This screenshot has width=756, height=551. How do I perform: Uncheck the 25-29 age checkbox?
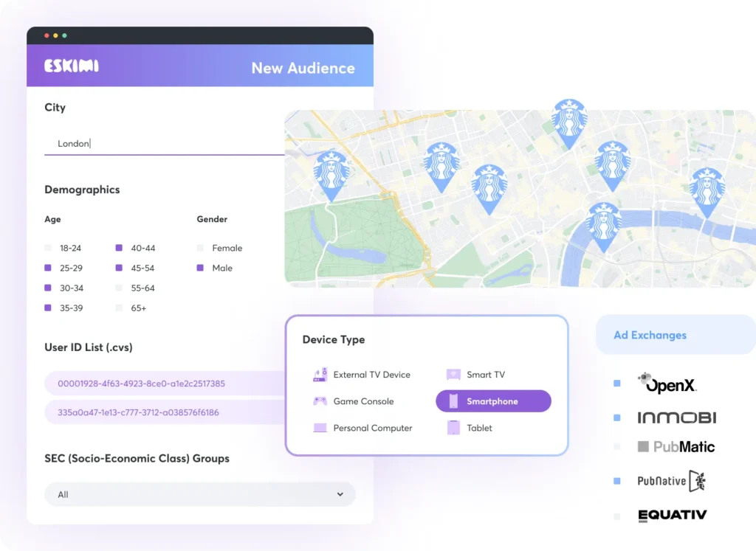tap(48, 267)
